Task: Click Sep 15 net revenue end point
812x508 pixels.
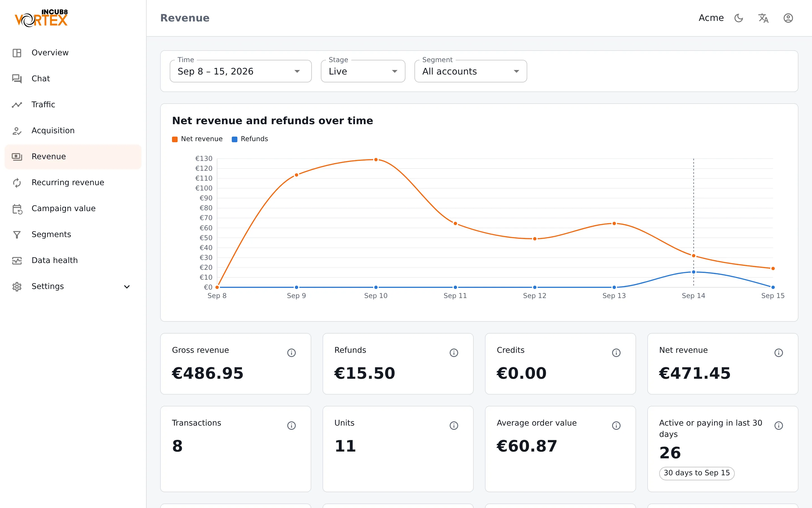Action: pyautogui.click(x=773, y=268)
